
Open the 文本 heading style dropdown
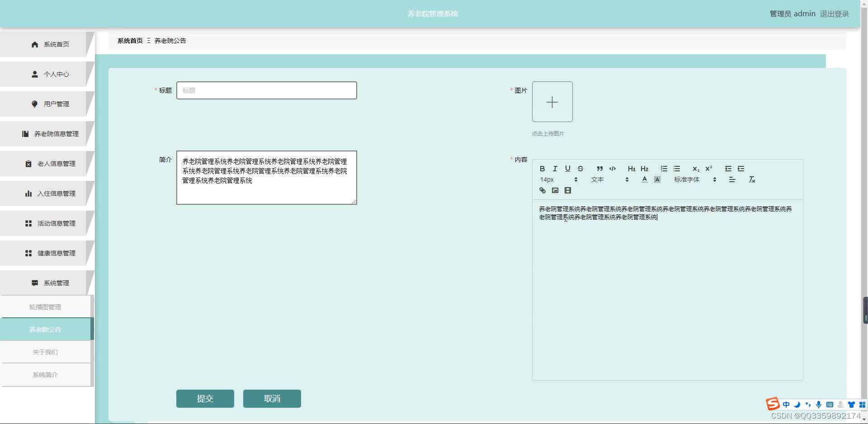[609, 179]
